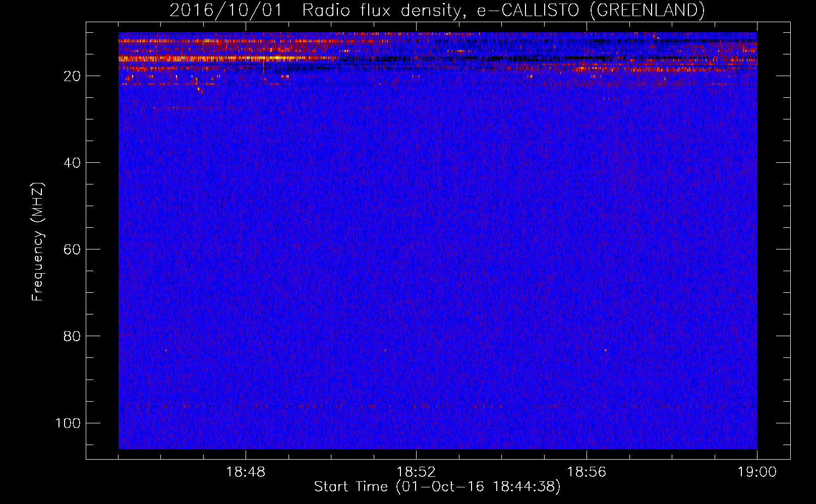Click the 40 frequency axis label
Viewport: 816px width, 504px height.
(72, 163)
